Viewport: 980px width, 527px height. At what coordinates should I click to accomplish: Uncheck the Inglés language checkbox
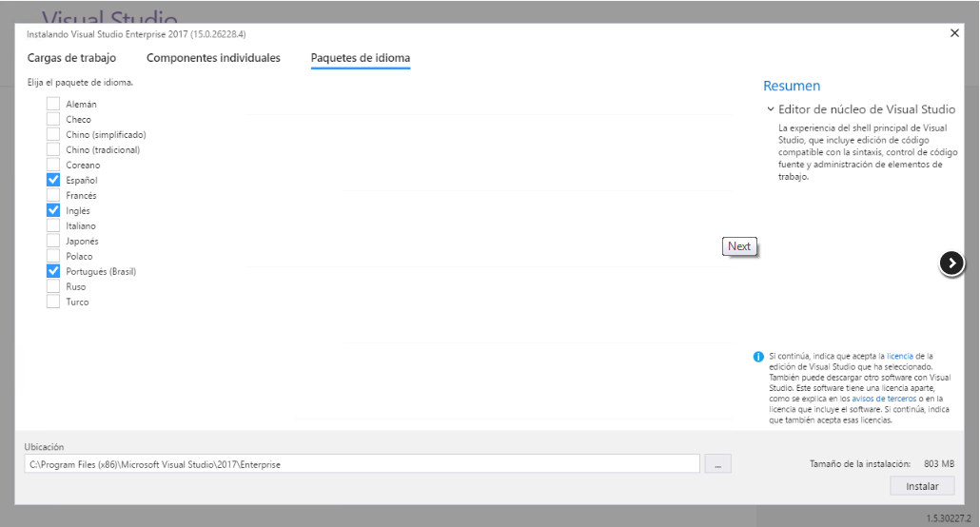pyautogui.click(x=53, y=210)
